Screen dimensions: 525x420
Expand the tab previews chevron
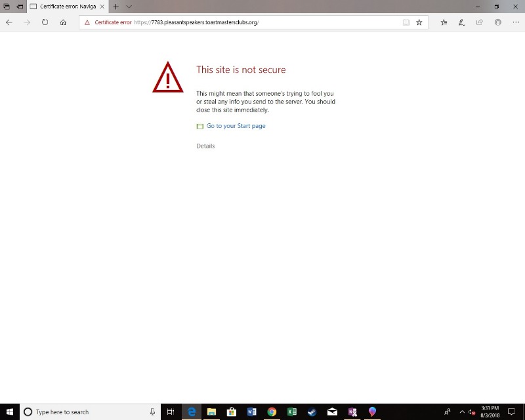point(129,7)
